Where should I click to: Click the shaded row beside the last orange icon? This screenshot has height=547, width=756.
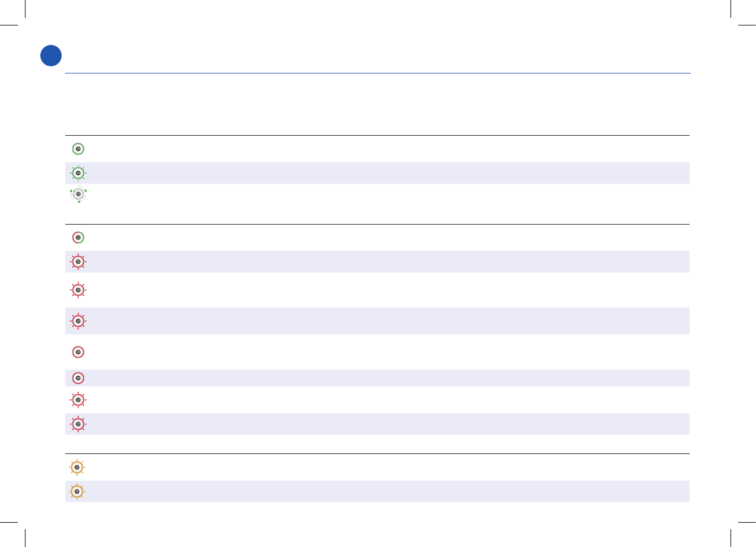[x=385, y=491]
